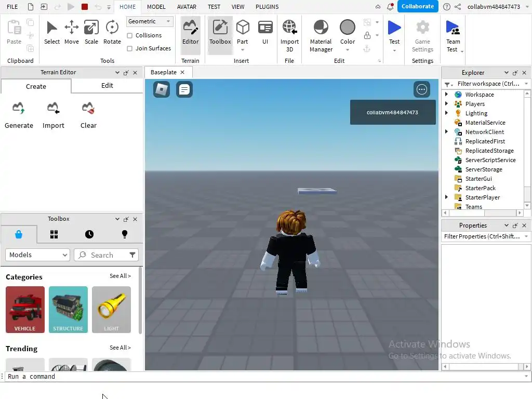Screen dimensions: 532x399
Task: Insert a Part from ribbon
Action: [243, 31]
